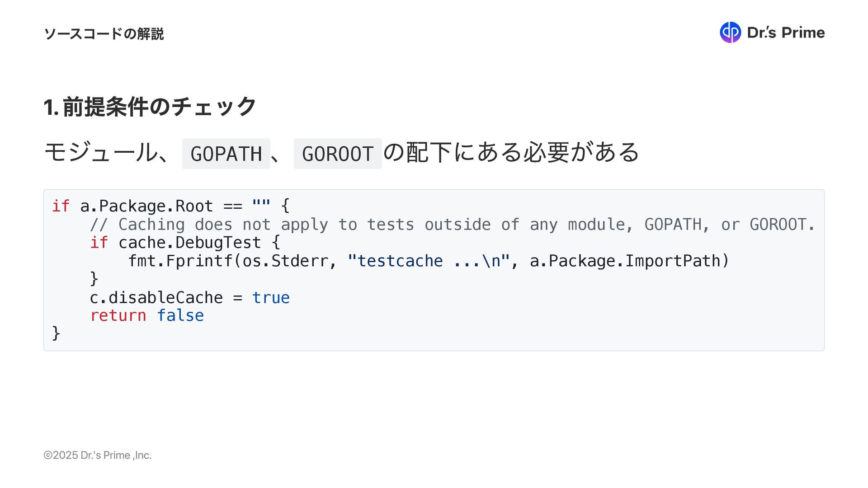This screenshot has width=868, height=488.
Task: Click the a.Package.Root condition line
Action: pyautogui.click(x=171, y=206)
